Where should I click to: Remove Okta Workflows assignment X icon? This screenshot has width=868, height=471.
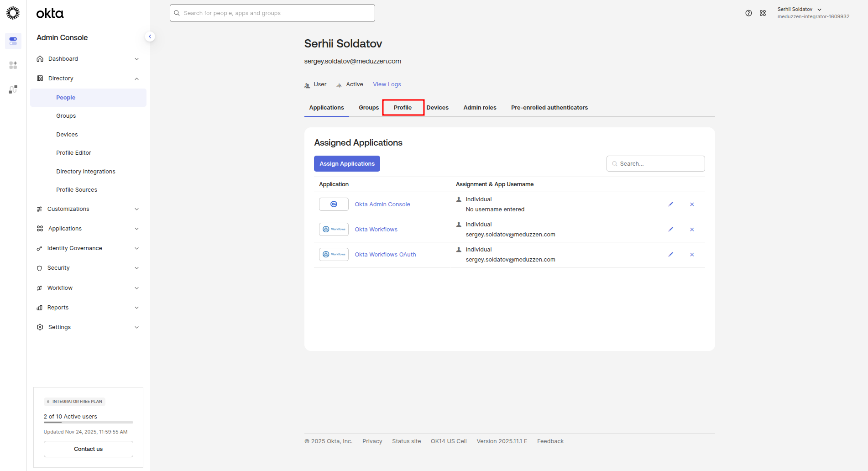point(692,230)
